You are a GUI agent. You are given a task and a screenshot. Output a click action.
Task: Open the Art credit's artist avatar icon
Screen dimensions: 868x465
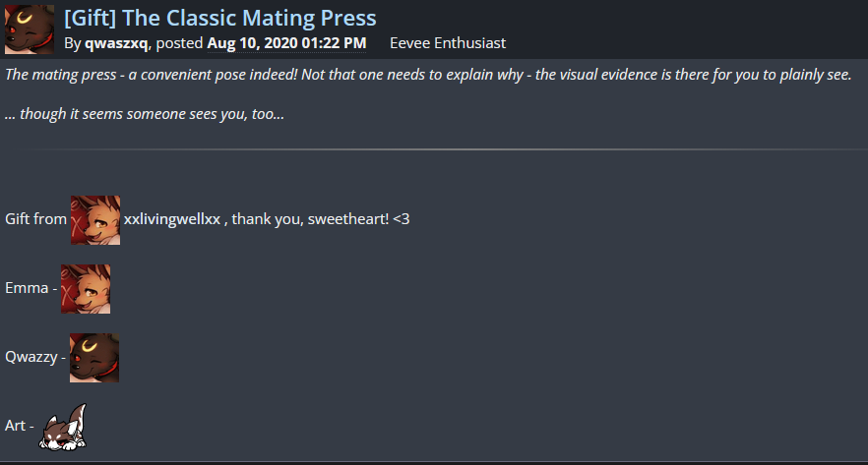click(x=63, y=428)
